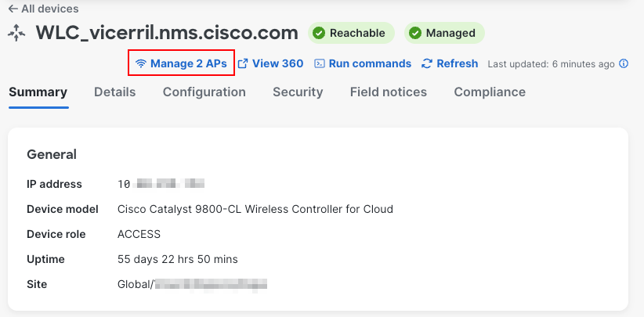Open the Field notices tab

(388, 92)
